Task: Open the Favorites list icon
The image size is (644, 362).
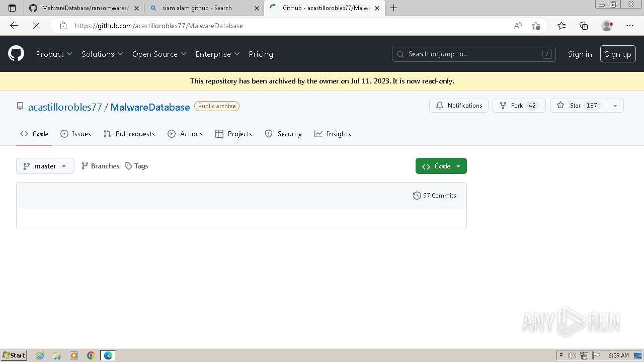Action: pyautogui.click(x=561, y=26)
